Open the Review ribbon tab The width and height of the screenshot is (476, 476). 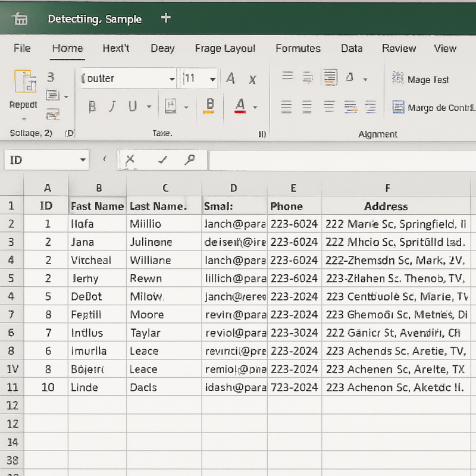(x=399, y=48)
